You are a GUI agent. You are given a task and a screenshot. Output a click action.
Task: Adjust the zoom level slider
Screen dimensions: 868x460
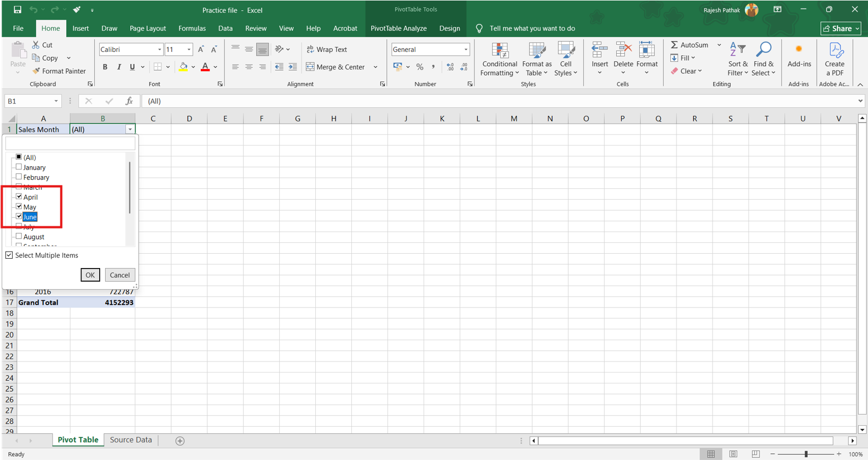[806, 454]
